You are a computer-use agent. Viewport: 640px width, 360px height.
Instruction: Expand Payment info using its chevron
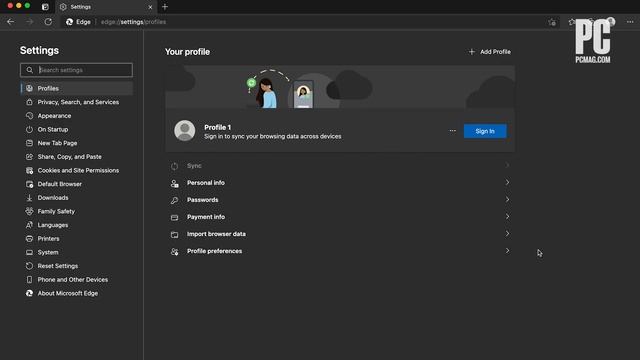[x=507, y=217]
